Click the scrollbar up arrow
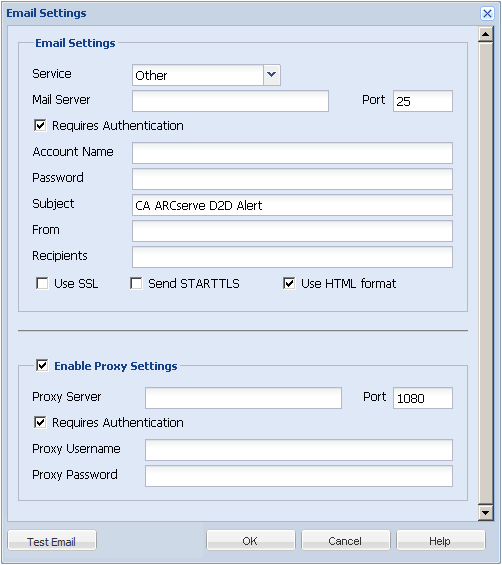The width and height of the screenshot is (502, 565). click(x=485, y=34)
